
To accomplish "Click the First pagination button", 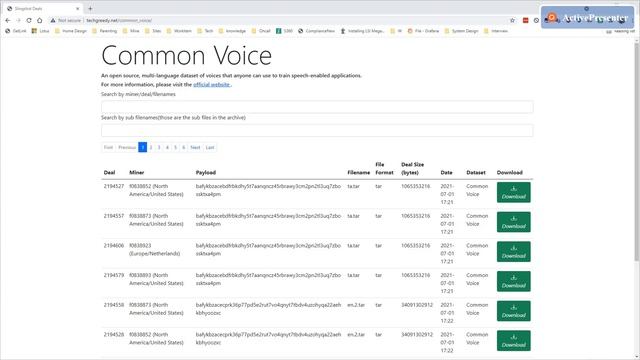I will pyautogui.click(x=108, y=147).
